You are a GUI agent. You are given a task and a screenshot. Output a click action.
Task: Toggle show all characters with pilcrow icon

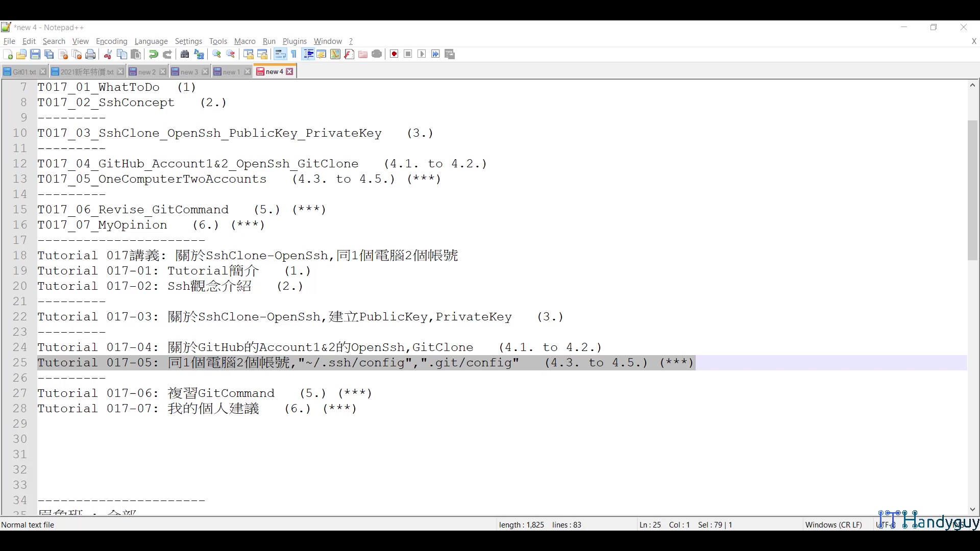click(x=293, y=54)
